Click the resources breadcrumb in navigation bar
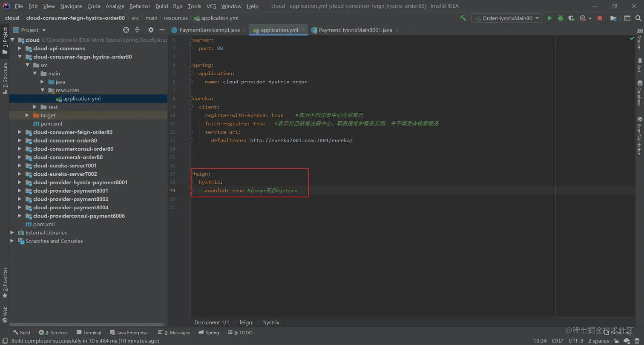The height and width of the screenshot is (345, 644). coord(175,18)
